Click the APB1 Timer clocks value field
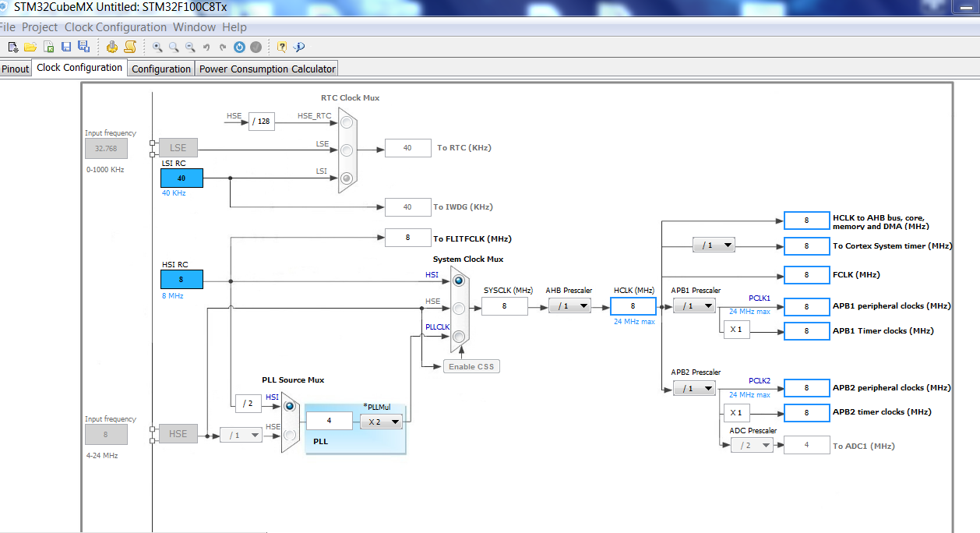 807,331
